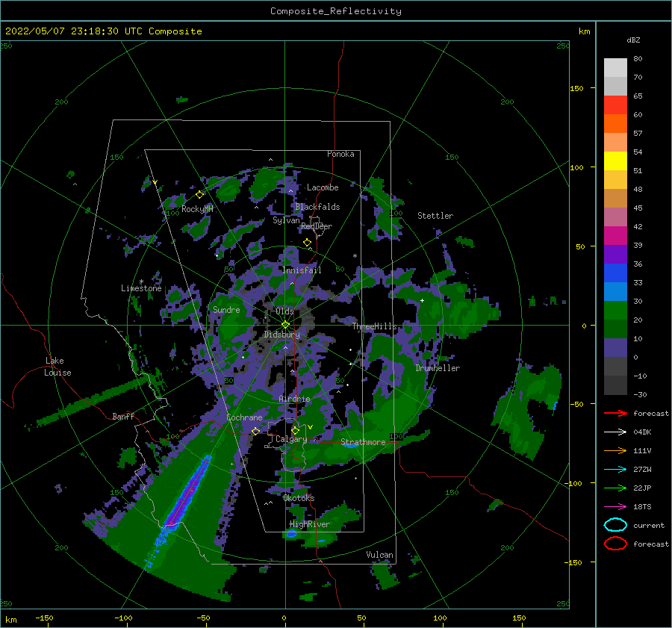
Task: Click the blue 36 dBZ color swatch
Action: click(615, 273)
